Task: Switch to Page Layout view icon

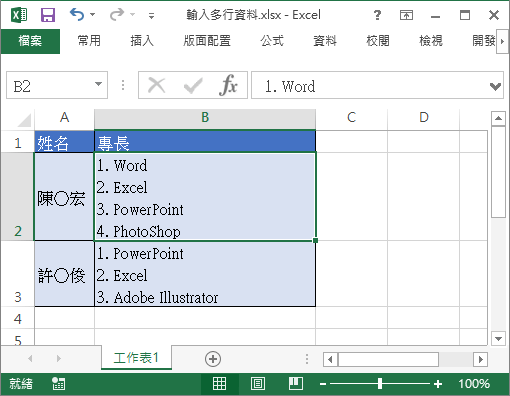Action: pos(258,384)
